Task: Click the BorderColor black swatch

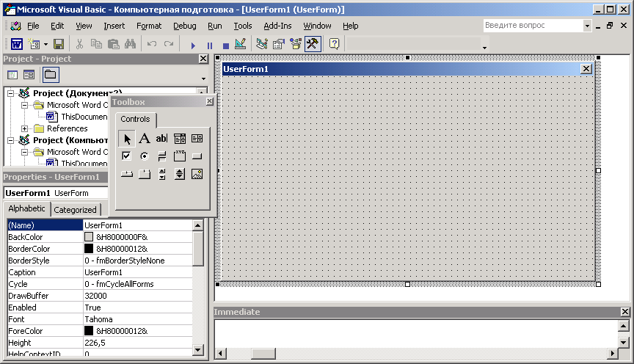Action: click(89, 249)
